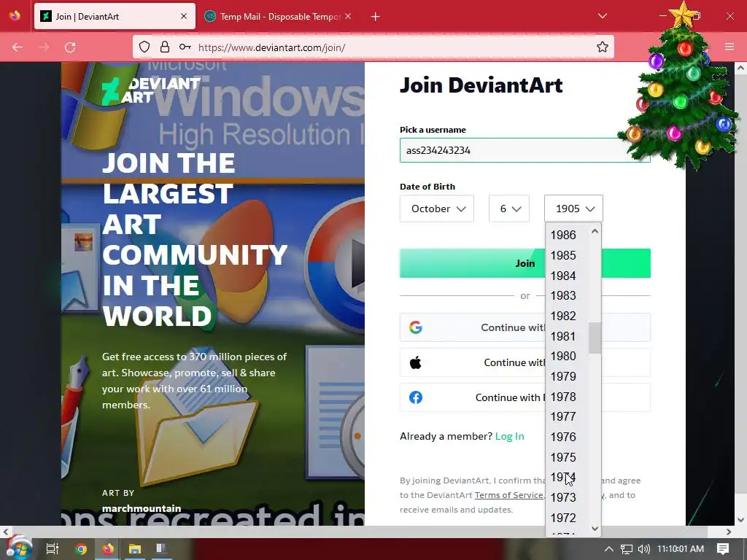747x560 pixels.
Task: Click artist name marchmountain
Action: coord(142,508)
